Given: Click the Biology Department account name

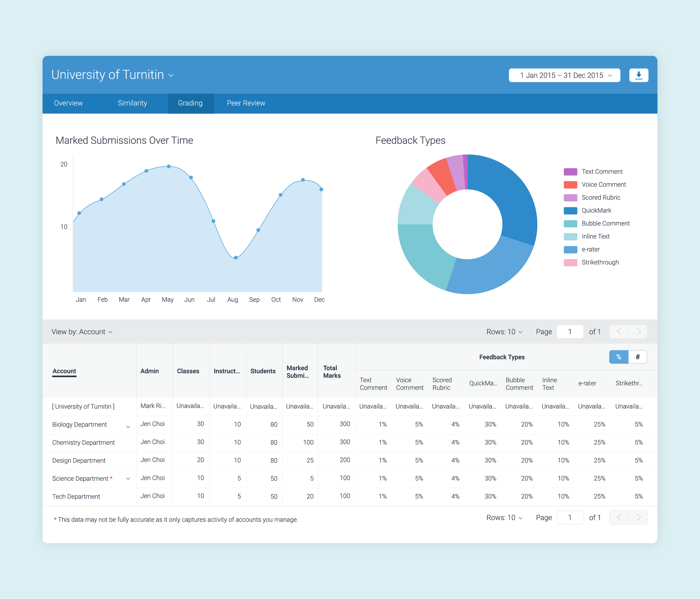Looking at the screenshot, I should click(x=80, y=424).
